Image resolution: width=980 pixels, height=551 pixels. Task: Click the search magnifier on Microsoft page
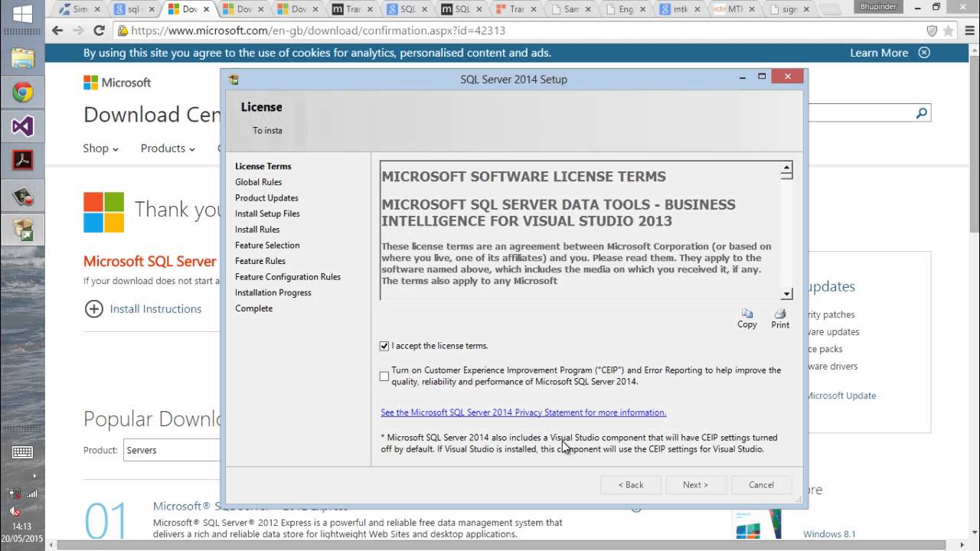(921, 113)
